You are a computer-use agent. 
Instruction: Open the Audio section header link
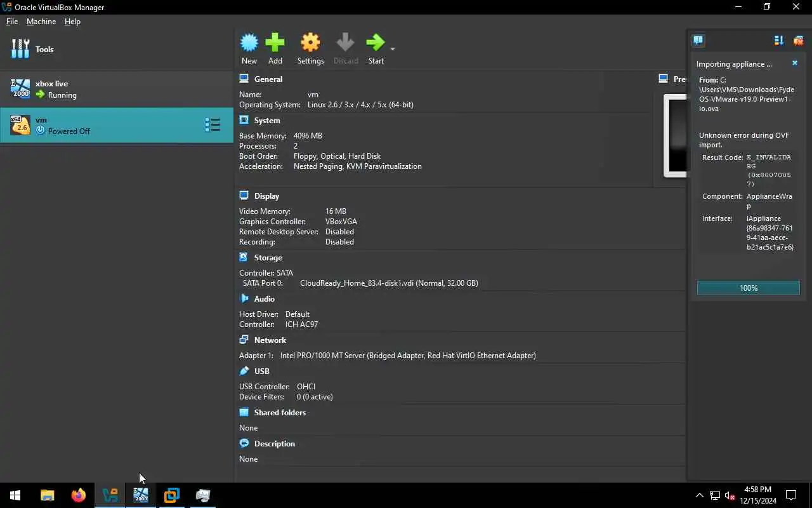(x=265, y=299)
